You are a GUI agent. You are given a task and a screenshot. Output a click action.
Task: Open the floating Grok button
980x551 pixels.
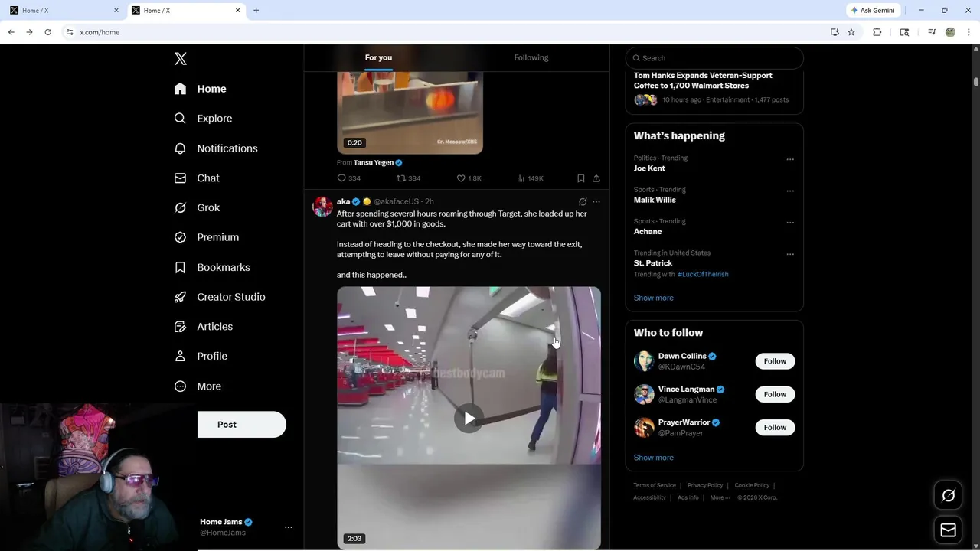coord(948,496)
